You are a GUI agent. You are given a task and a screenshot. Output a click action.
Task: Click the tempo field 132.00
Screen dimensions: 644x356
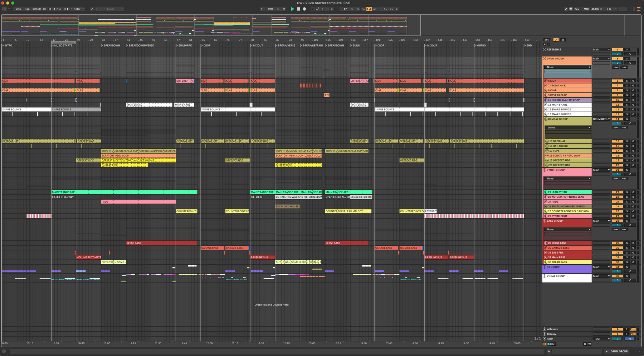(36, 9)
